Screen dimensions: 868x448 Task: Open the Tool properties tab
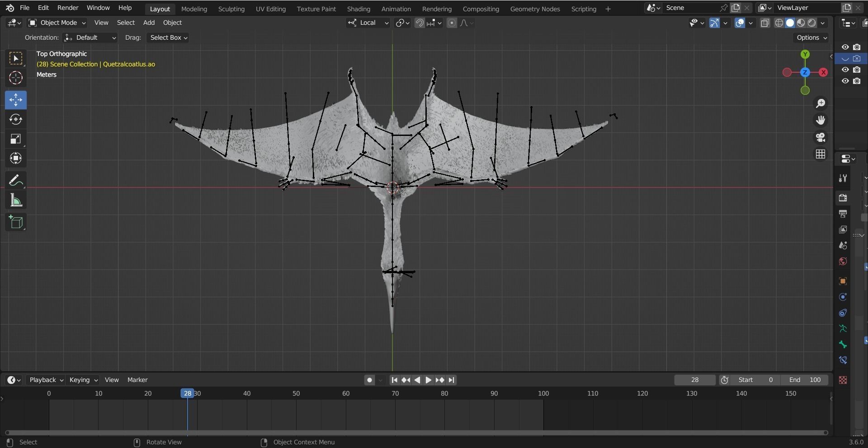(x=843, y=178)
